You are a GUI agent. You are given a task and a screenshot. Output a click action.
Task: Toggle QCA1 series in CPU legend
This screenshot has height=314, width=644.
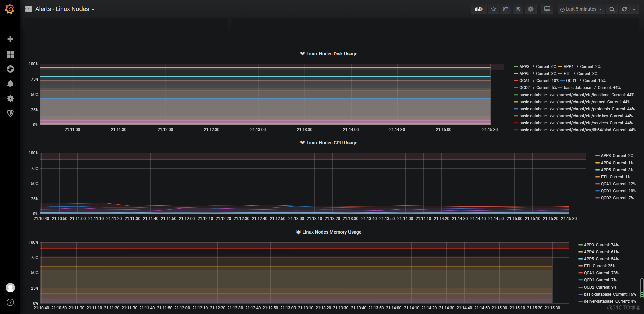(606, 184)
